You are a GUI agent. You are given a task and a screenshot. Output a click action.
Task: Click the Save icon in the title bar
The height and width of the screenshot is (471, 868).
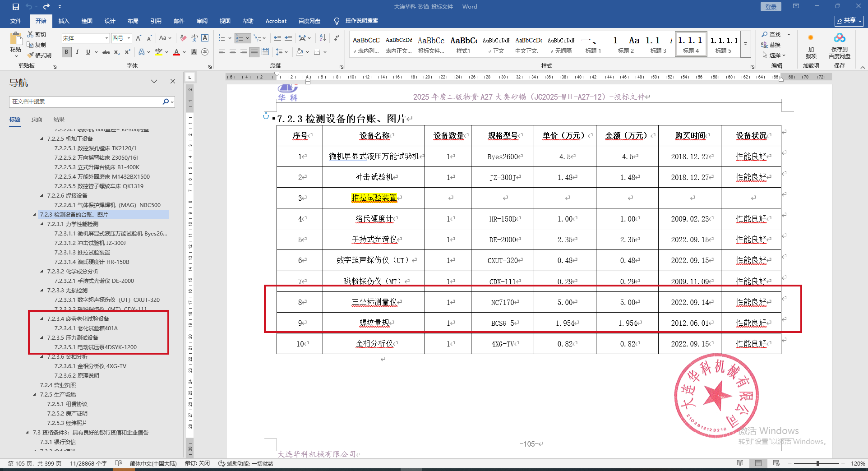click(16, 7)
